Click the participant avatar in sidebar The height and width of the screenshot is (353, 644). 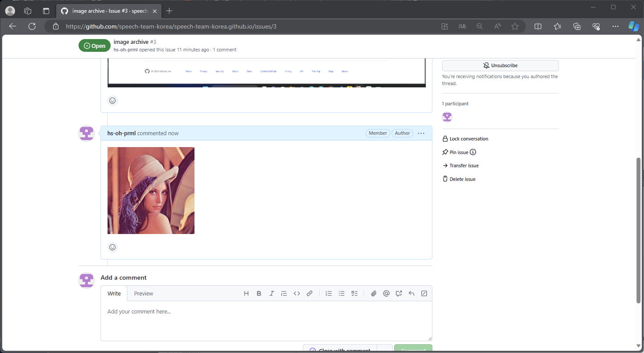447,117
